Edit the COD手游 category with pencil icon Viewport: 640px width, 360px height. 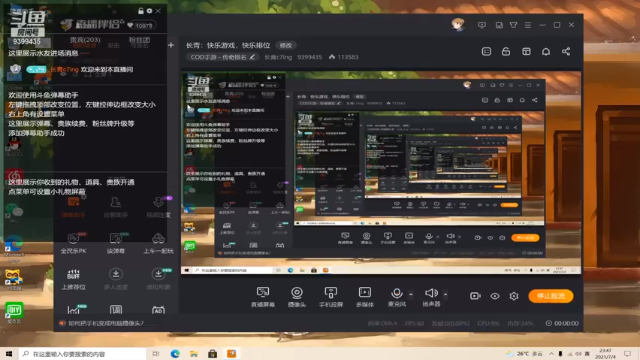252,57
